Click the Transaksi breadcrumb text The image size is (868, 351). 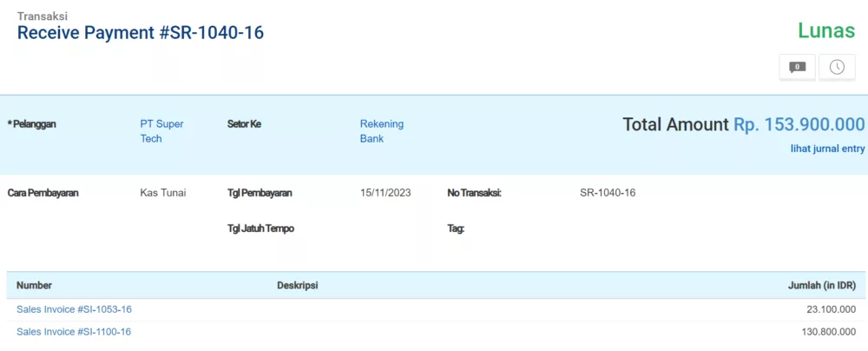(42, 17)
